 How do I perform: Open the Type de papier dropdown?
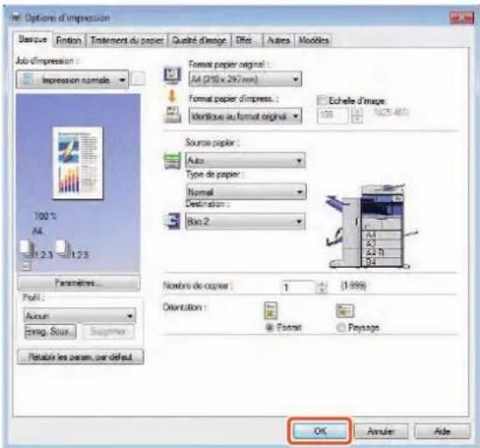(246, 192)
